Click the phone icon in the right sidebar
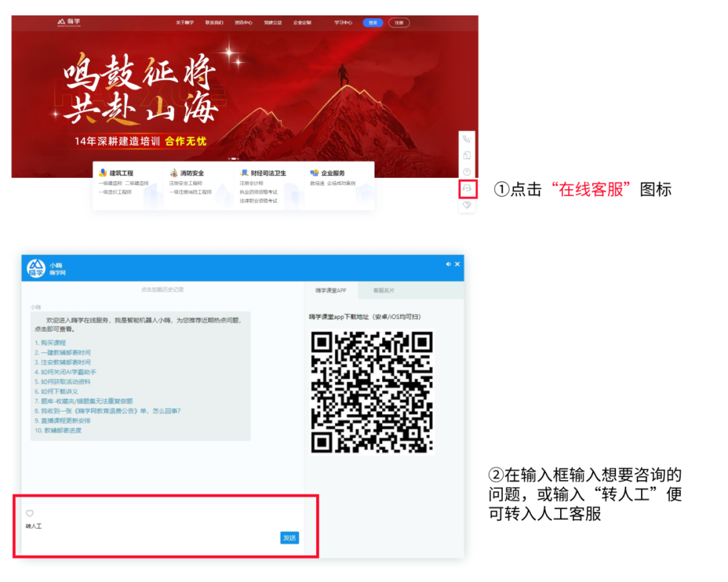Screen dimensions: 728x582 [x=467, y=139]
